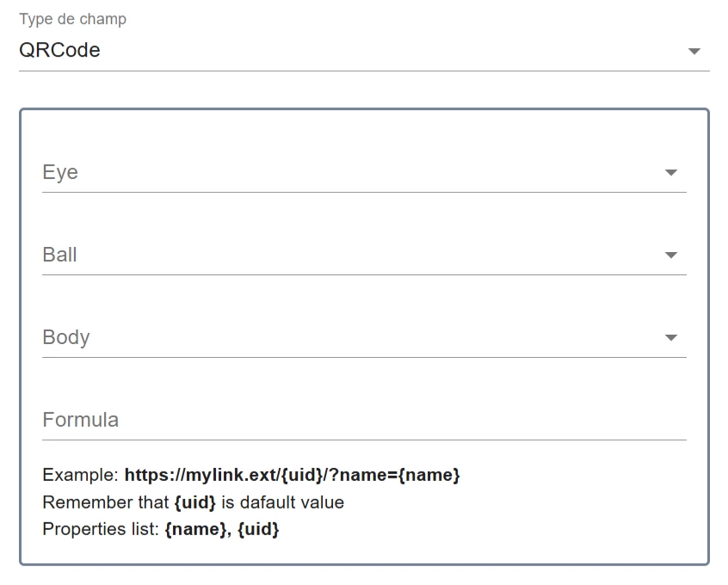Image resolution: width=728 pixels, height=585 pixels.
Task: Click the 'Properties list:' label
Action: pos(101,529)
